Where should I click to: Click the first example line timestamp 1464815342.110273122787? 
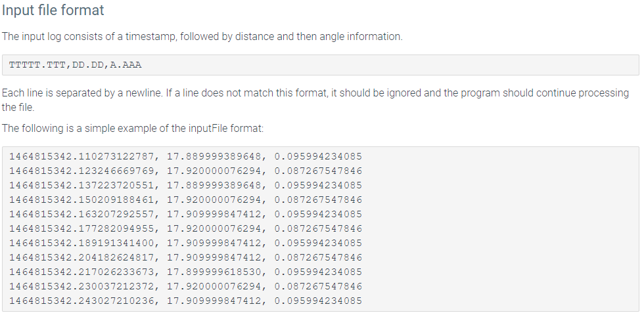click(x=81, y=157)
